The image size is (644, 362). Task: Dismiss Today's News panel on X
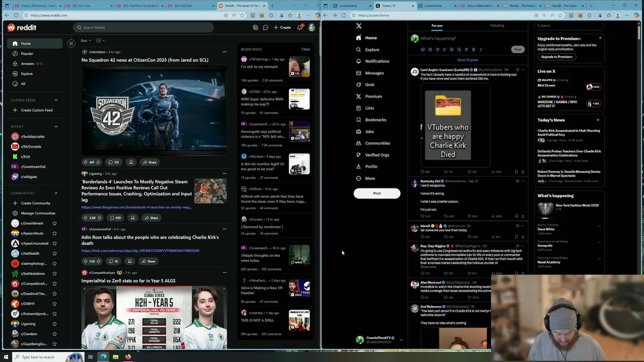tap(598, 120)
